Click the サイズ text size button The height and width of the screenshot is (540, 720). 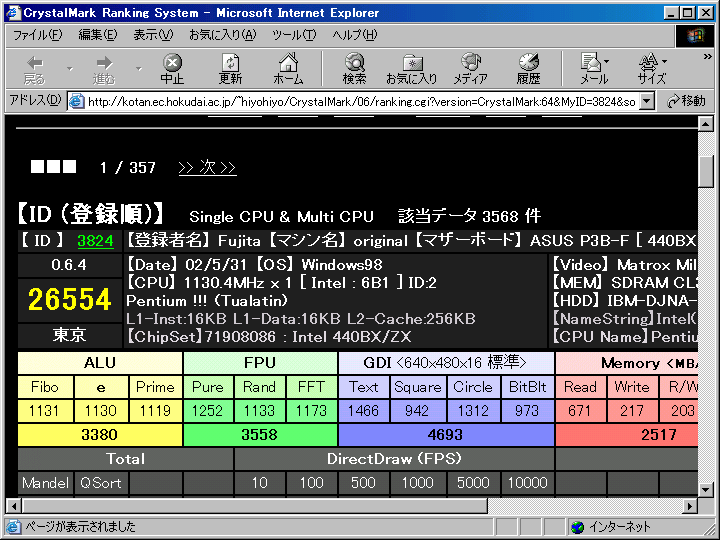coord(649,70)
